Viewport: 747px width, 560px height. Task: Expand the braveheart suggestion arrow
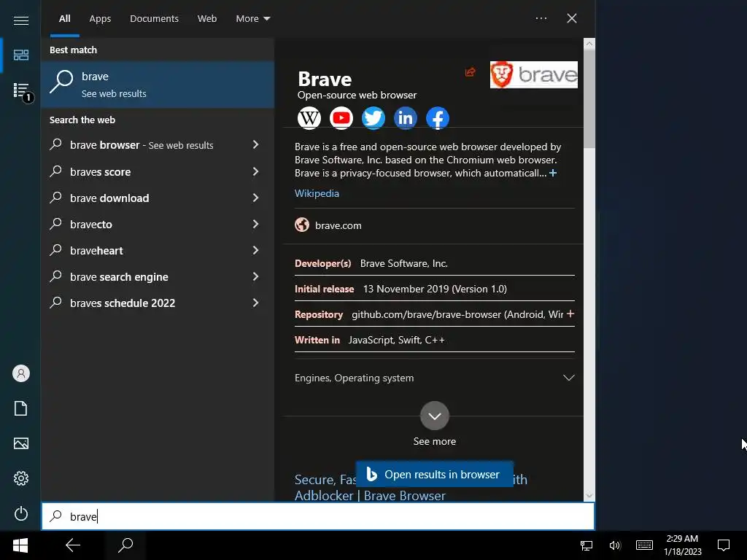256,251
